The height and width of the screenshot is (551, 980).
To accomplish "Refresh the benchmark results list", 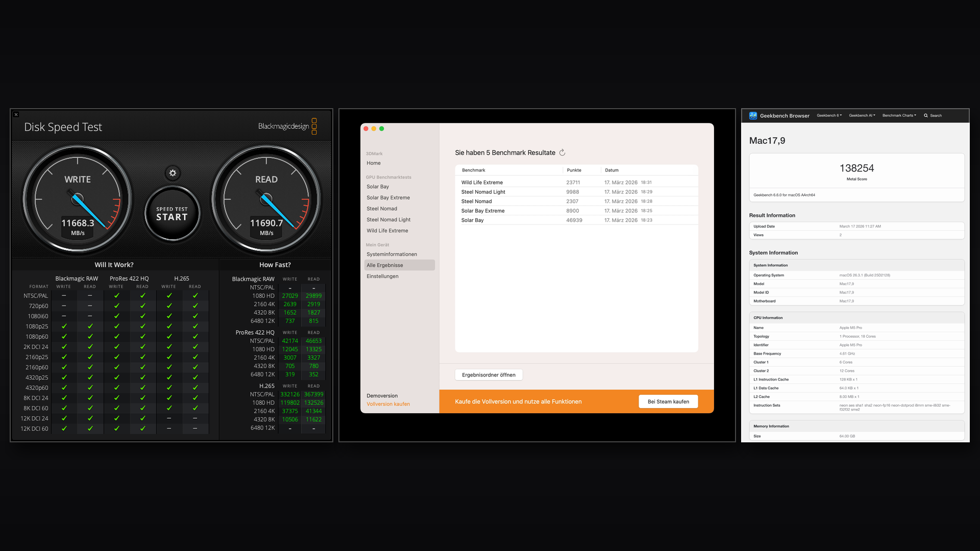I will tap(562, 153).
